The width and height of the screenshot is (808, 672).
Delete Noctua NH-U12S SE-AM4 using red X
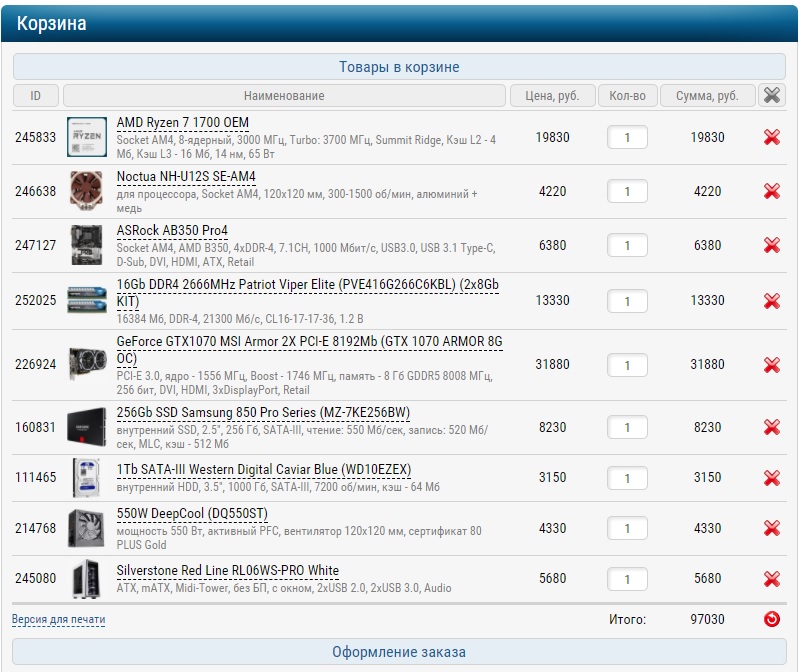click(771, 192)
